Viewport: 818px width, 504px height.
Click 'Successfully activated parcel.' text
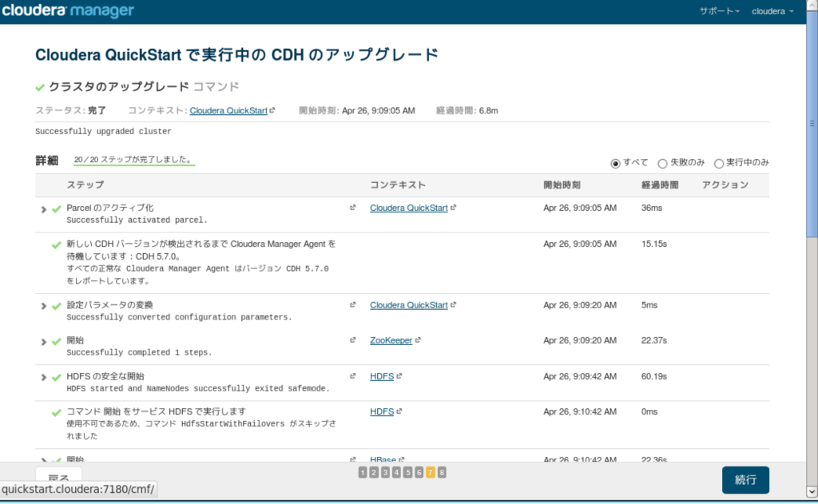(x=137, y=220)
